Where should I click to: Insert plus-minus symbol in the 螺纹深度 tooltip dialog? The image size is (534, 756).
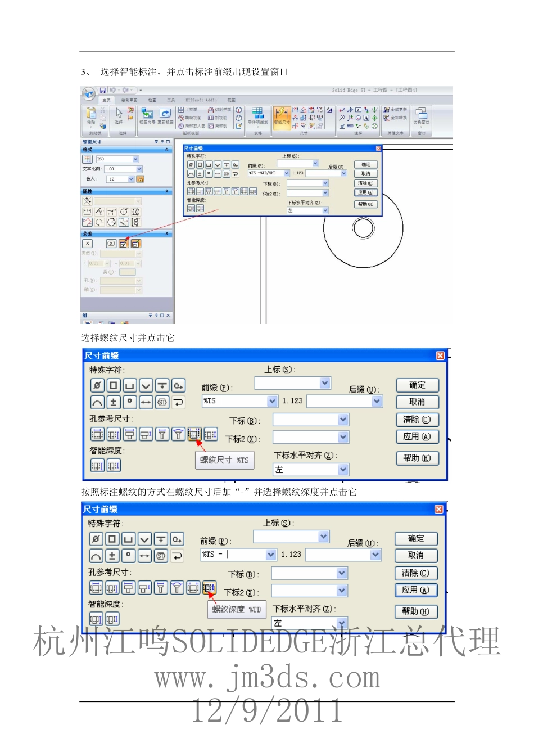click(x=112, y=555)
